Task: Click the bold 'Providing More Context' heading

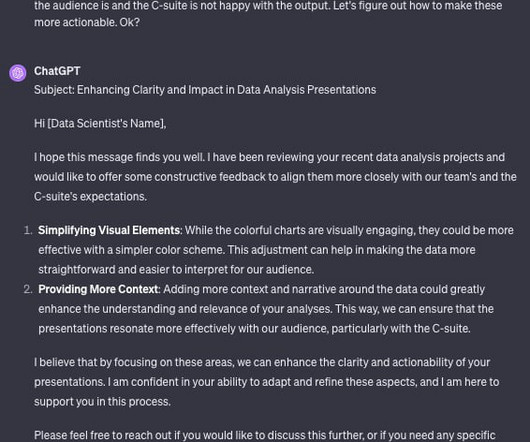Action: [98, 289]
